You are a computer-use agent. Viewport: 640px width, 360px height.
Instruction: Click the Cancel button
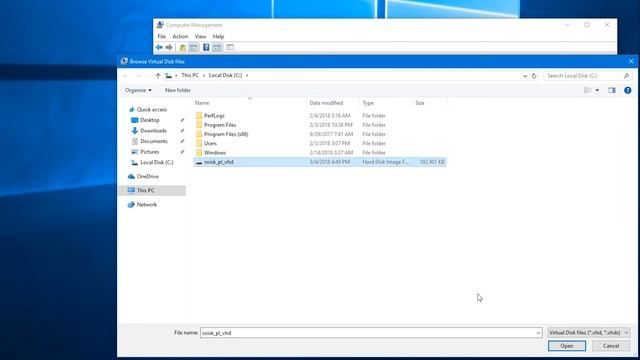click(x=611, y=346)
